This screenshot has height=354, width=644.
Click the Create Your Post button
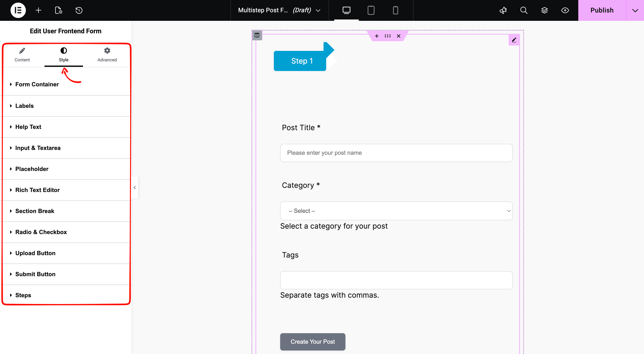click(x=312, y=342)
